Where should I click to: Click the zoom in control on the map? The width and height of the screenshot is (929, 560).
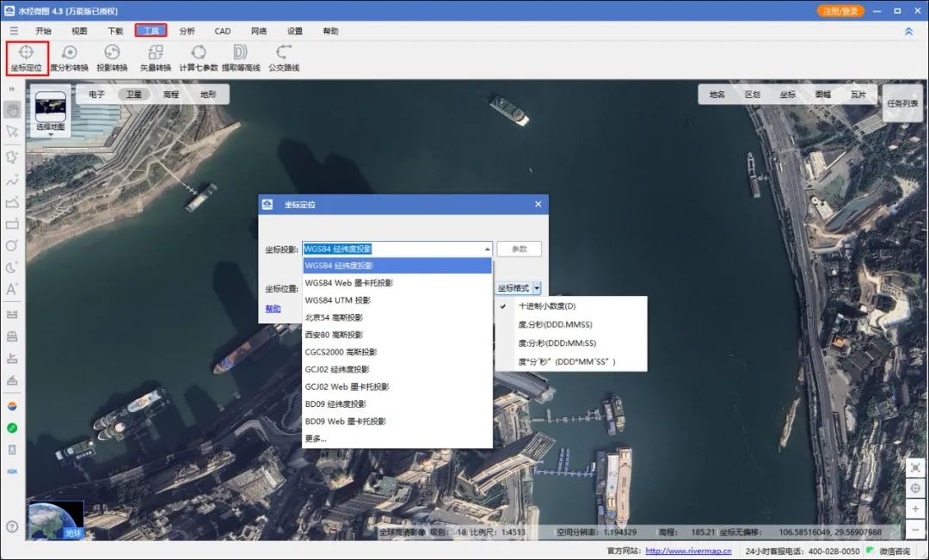(x=915, y=508)
